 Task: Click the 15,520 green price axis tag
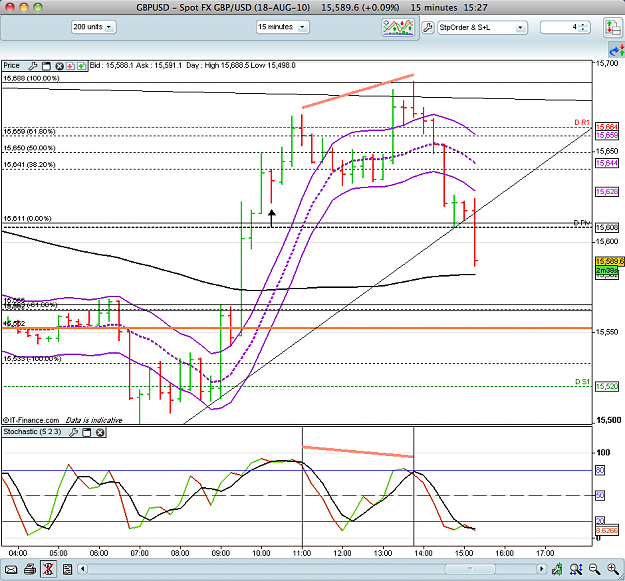(x=607, y=387)
